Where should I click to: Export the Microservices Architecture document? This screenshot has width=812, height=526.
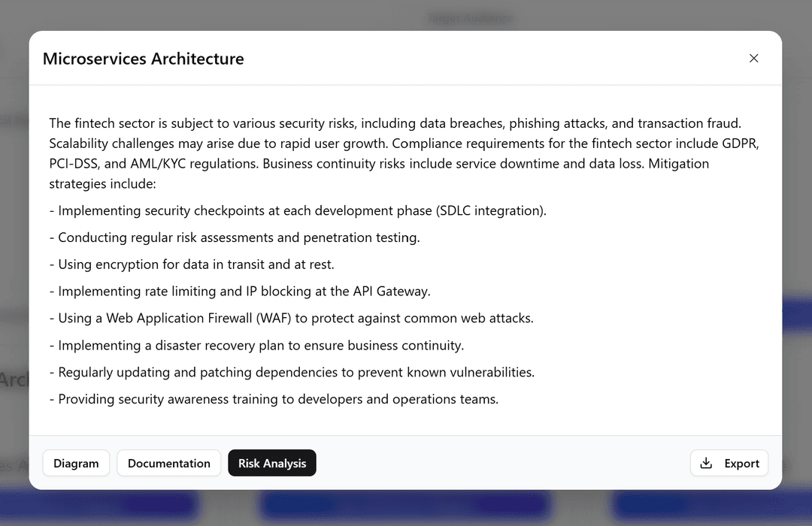[x=729, y=463]
